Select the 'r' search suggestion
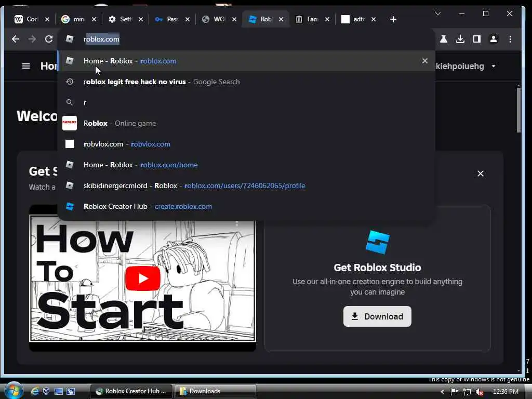This screenshot has height=399, width=532. (x=246, y=102)
